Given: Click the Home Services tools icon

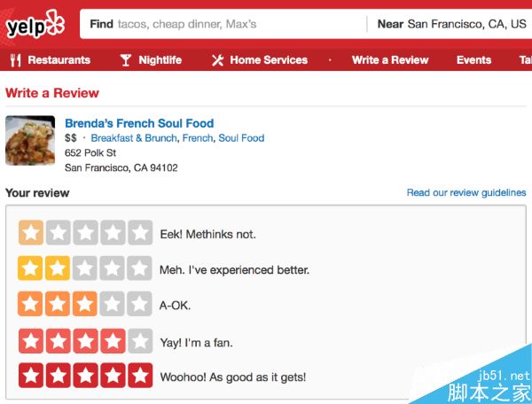Looking at the screenshot, I should (217, 60).
